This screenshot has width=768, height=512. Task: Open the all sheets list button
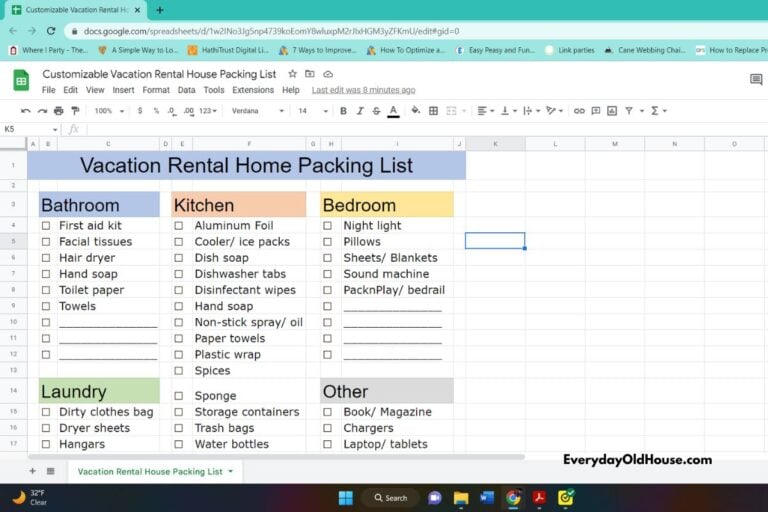click(50, 471)
